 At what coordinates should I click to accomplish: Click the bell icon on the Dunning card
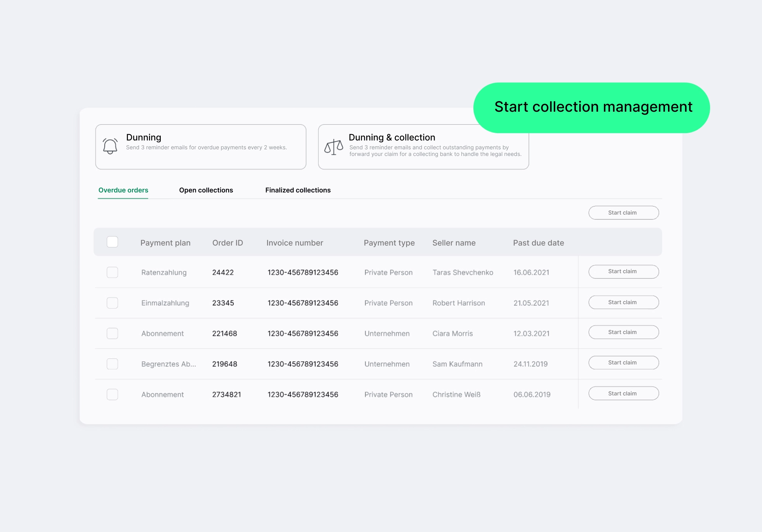[109, 146]
